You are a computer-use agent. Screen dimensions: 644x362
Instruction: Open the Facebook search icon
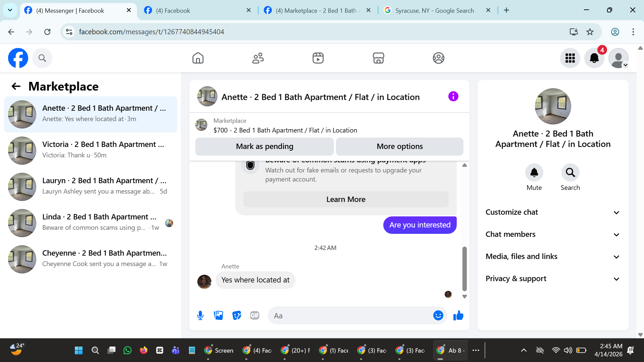[42, 58]
